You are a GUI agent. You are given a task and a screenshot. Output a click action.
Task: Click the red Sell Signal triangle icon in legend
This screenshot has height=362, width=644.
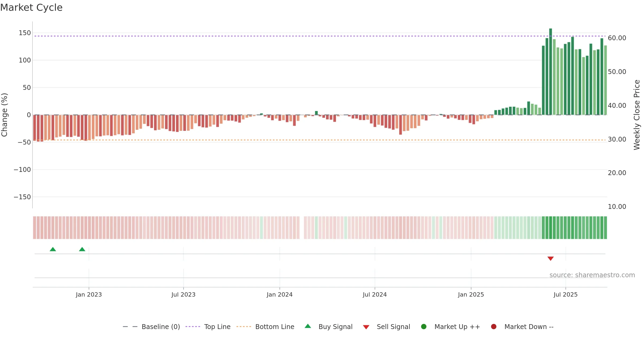[366, 327]
